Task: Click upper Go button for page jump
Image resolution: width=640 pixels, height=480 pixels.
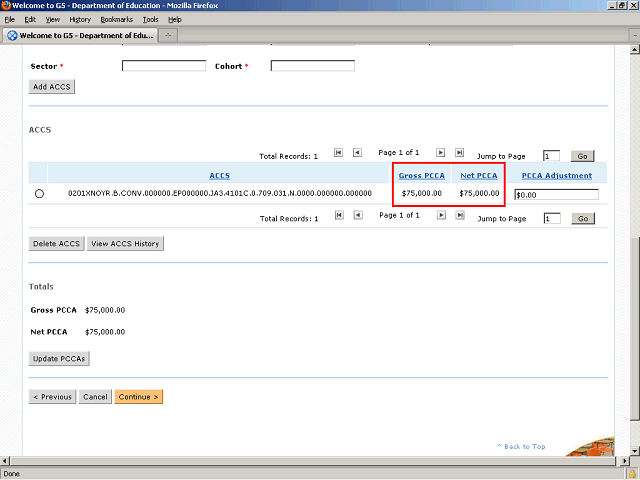Action: (x=582, y=156)
